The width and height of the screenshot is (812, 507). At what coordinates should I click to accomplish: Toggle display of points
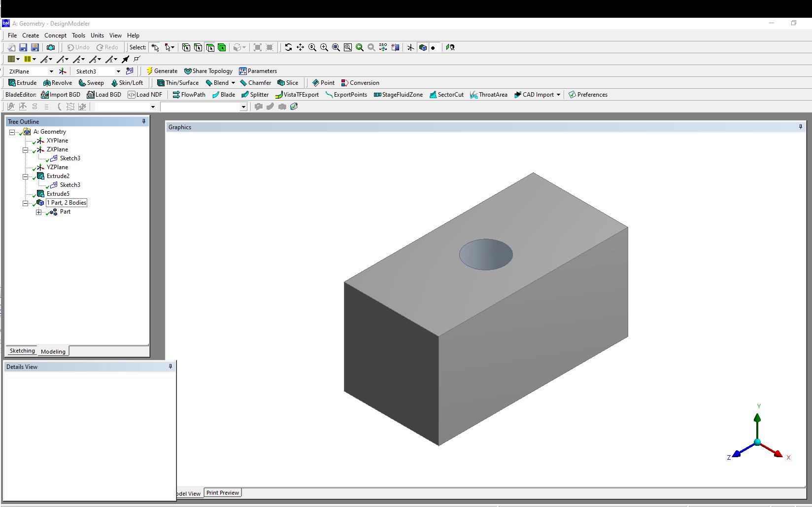433,47
